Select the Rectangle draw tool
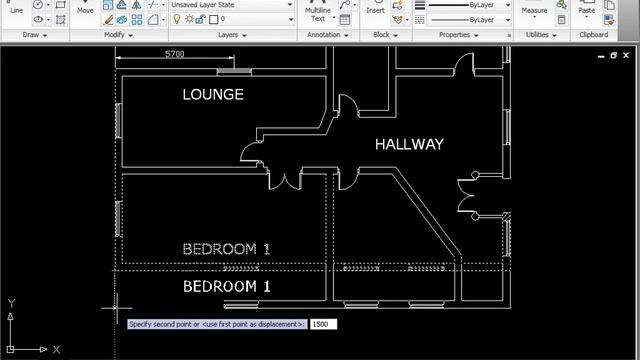This screenshot has width=640, height=360. point(60,5)
